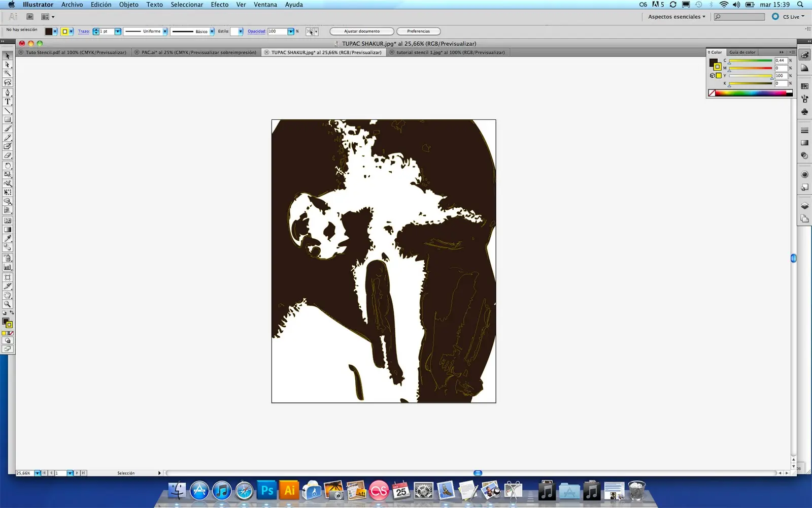
Task: Open the Objeto menu
Action: pyautogui.click(x=129, y=5)
